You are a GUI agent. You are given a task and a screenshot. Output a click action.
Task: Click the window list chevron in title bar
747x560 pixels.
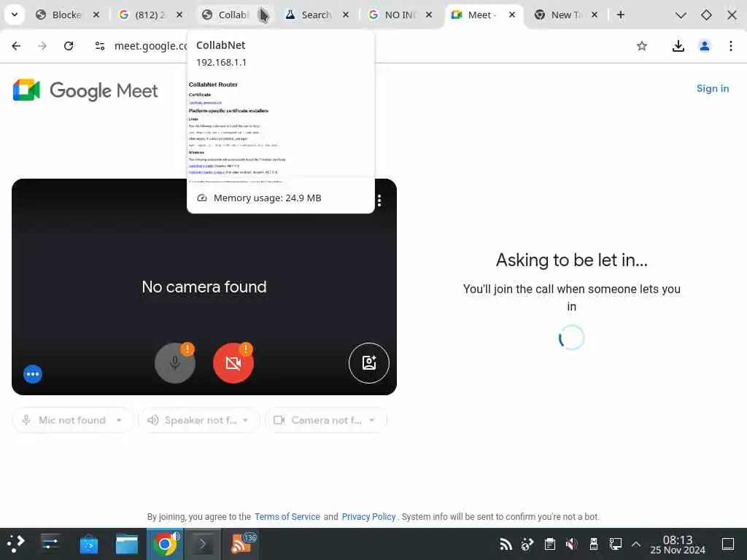[x=681, y=15]
